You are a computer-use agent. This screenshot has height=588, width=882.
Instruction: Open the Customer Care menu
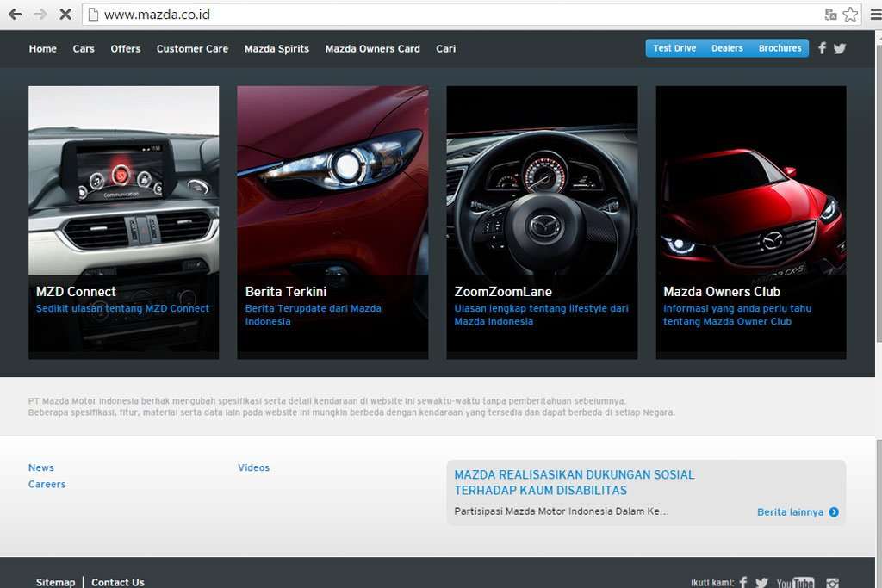[x=192, y=49]
